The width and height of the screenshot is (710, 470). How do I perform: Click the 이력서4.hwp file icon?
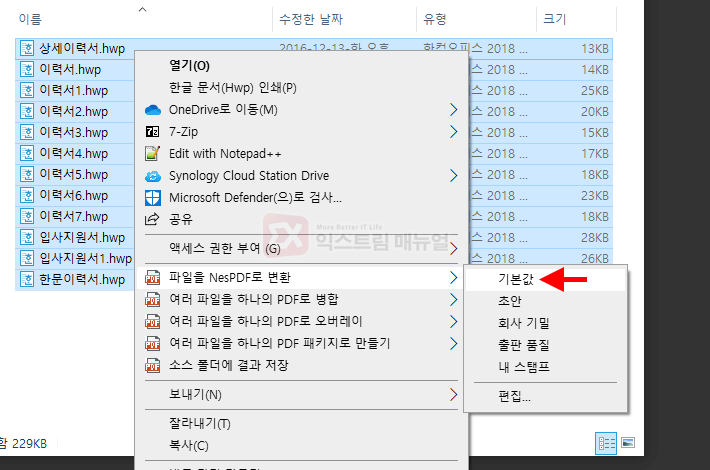click(x=27, y=153)
